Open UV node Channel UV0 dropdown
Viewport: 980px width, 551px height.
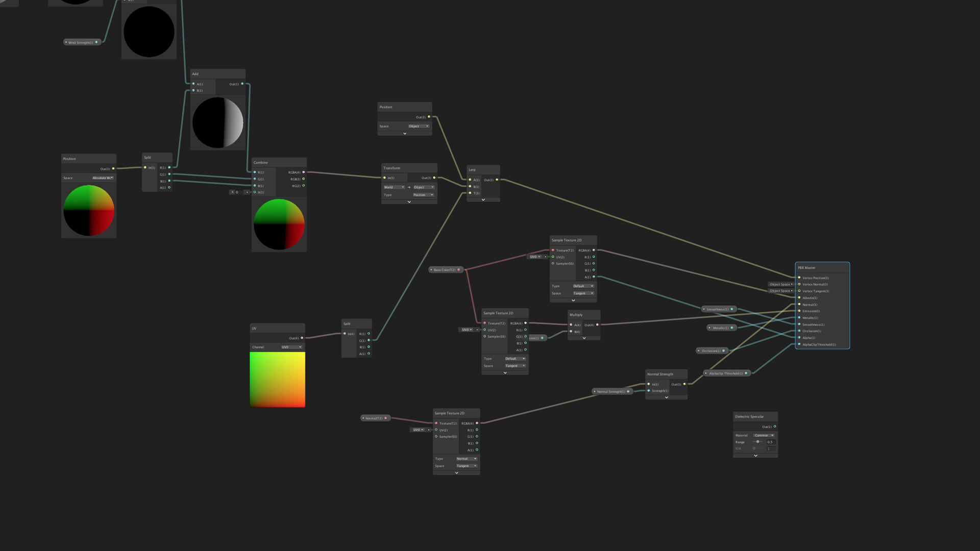point(291,347)
